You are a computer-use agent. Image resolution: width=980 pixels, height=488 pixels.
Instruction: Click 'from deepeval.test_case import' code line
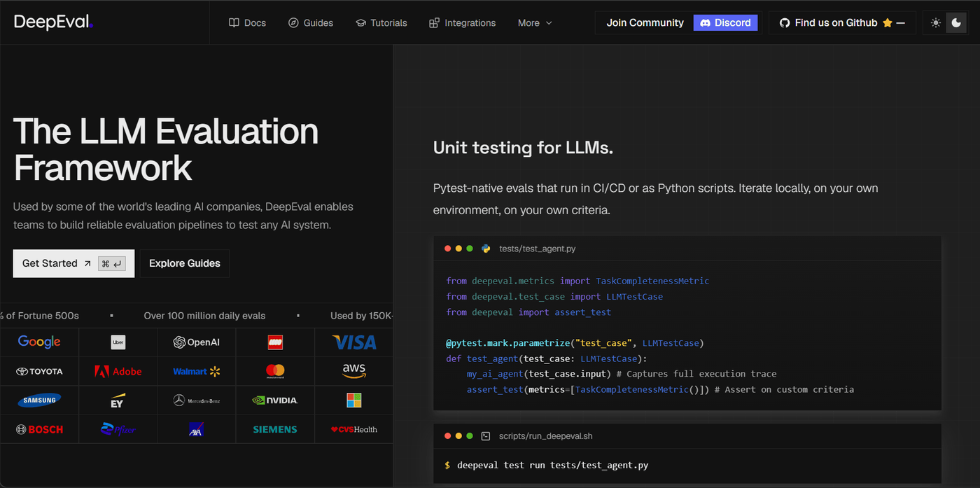pyautogui.click(x=554, y=296)
